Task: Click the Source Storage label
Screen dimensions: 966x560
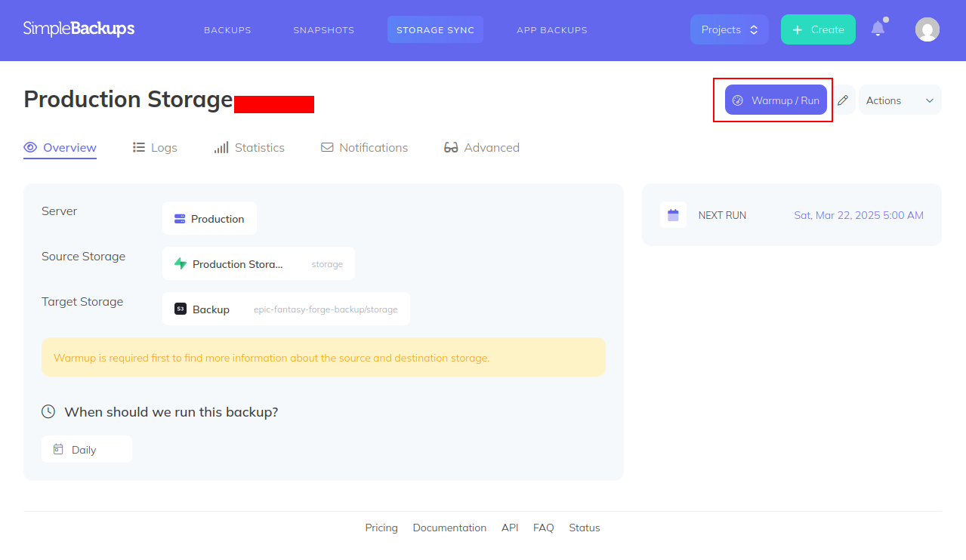Action: pyautogui.click(x=84, y=256)
